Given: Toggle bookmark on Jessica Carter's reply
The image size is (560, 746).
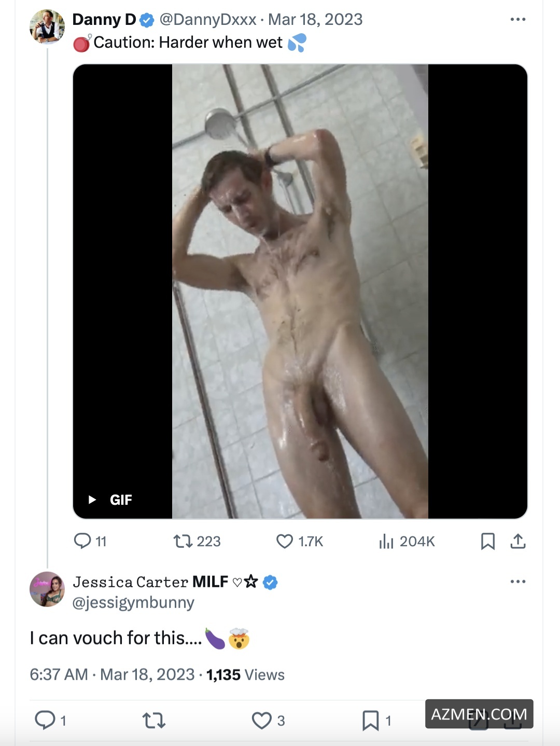Looking at the screenshot, I should pos(370,720).
